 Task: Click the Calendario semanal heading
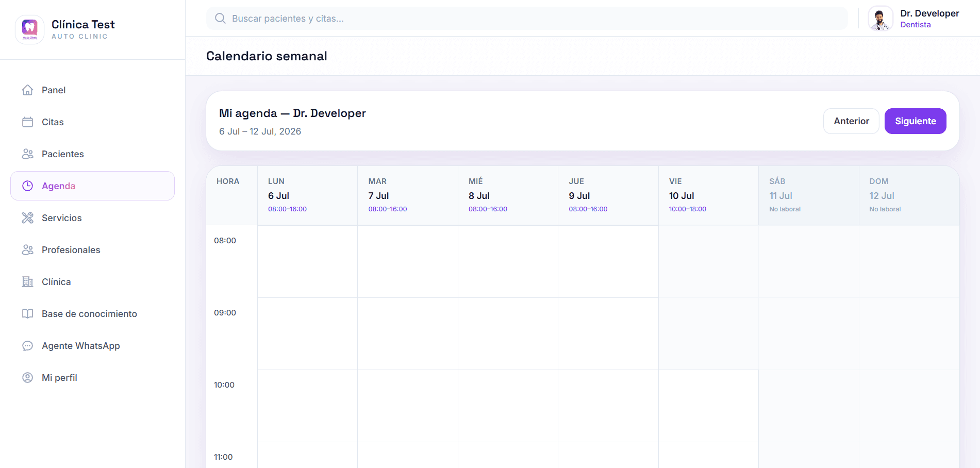click(267, 56)
